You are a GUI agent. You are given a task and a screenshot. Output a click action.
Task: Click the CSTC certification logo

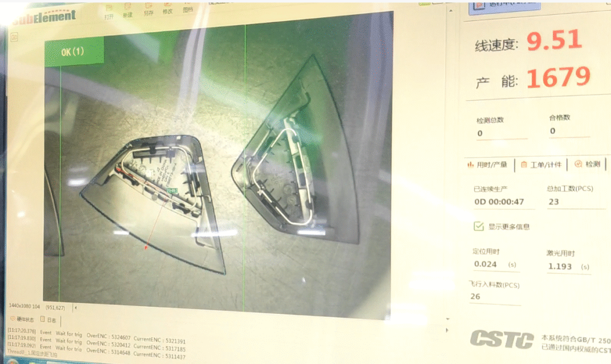501,340
